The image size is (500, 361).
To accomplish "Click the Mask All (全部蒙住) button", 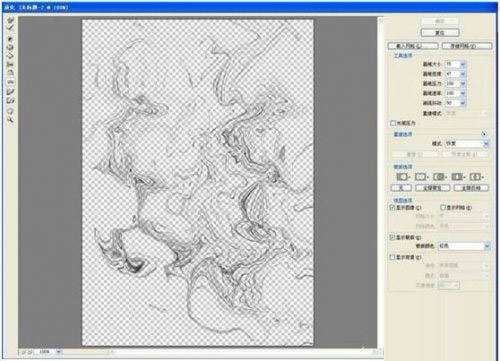I will point(432,188).
